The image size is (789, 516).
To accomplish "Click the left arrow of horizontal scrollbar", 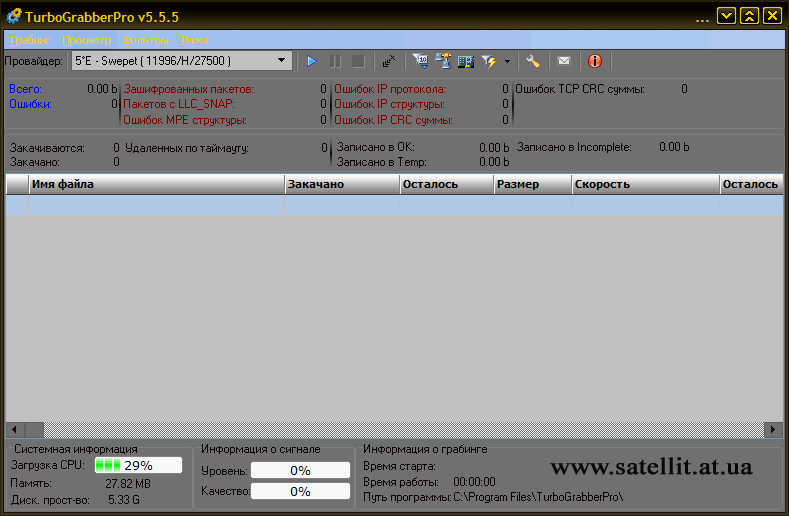I will tap(15, 429).
